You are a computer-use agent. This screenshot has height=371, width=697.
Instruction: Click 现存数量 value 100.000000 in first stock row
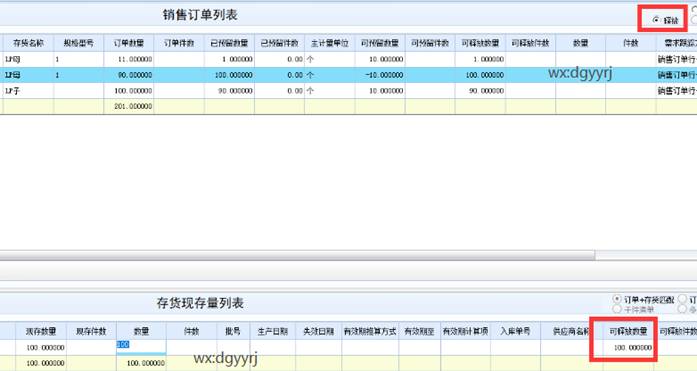[41, 347]
